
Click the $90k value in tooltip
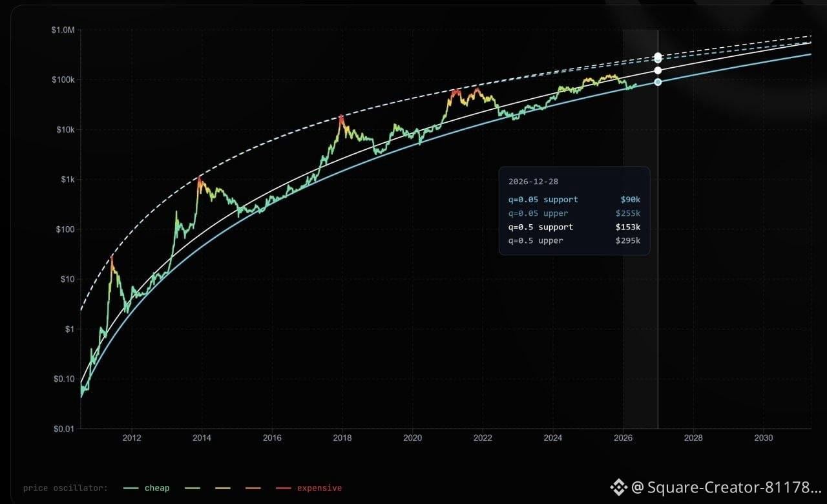coord(630,200)
